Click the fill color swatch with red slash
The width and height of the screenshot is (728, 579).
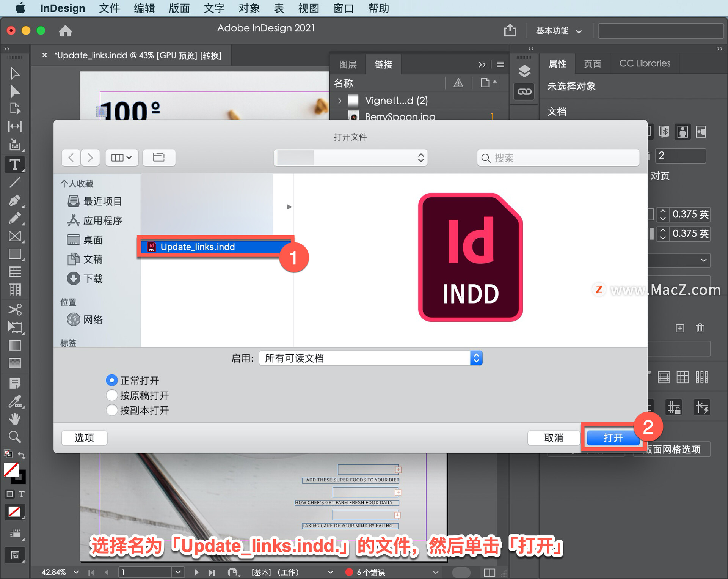click(11, 470)
